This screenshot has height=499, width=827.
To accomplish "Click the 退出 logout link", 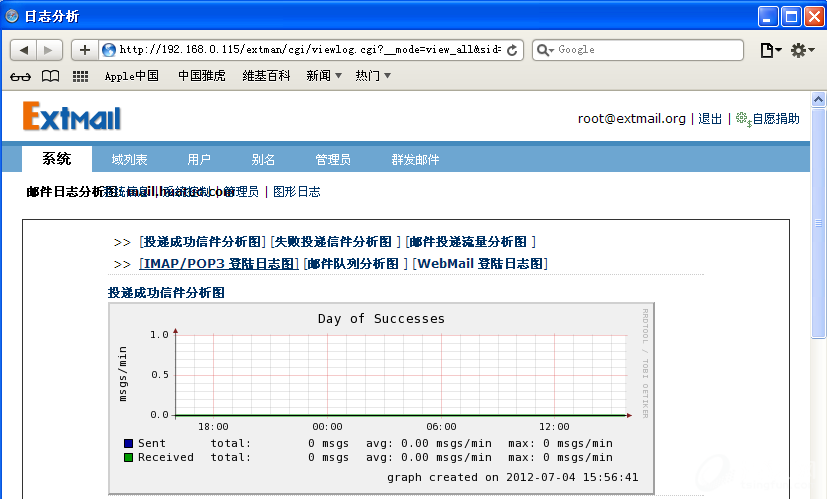I will click(x=710, y=119).
